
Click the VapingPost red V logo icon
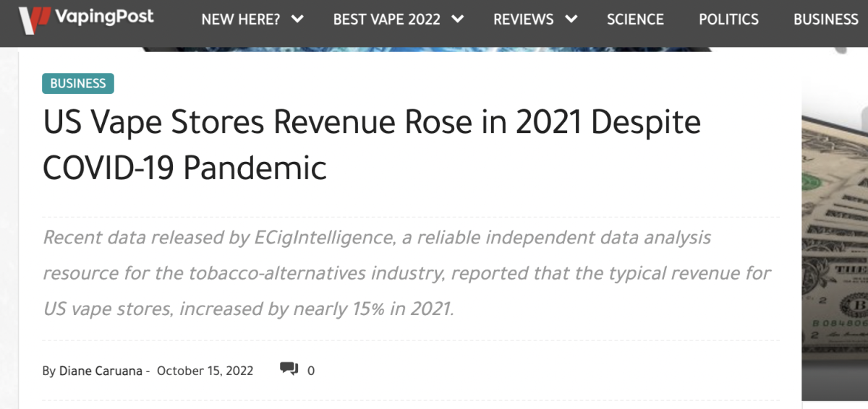pos(34,20)
